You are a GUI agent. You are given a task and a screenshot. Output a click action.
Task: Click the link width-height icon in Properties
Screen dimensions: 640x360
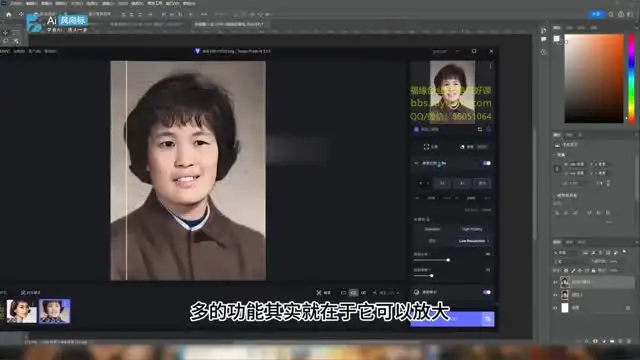point(557,168)
